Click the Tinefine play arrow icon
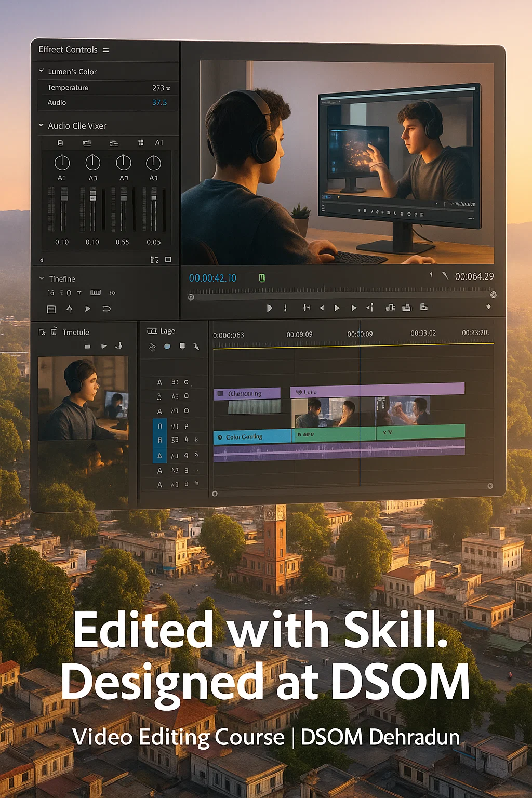The width and height of the screenshot is (532, 798). (x=87, y=309)
